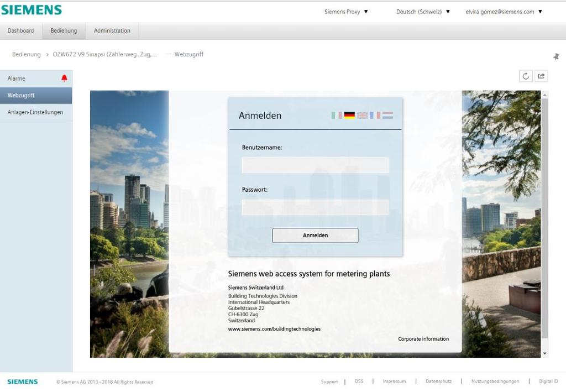Click the footer Siemens logo
The width and height of the screenshot is (566, 392).
[22, 381]
